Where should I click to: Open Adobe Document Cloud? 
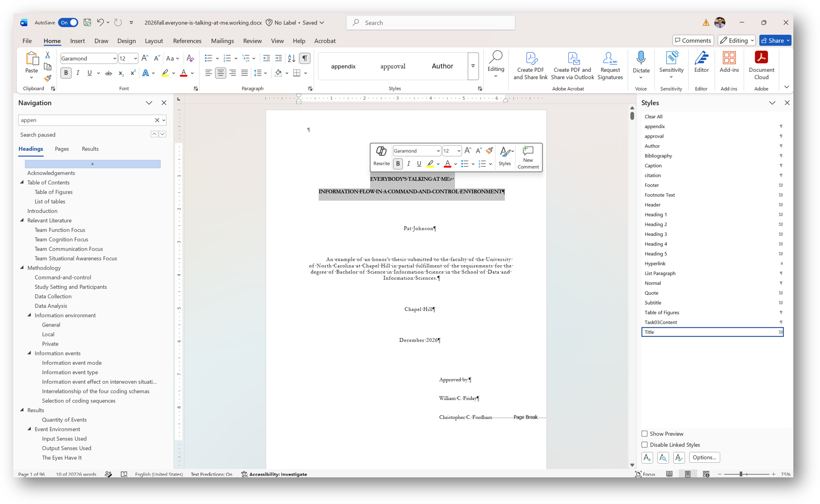click(x=761, y=65)
